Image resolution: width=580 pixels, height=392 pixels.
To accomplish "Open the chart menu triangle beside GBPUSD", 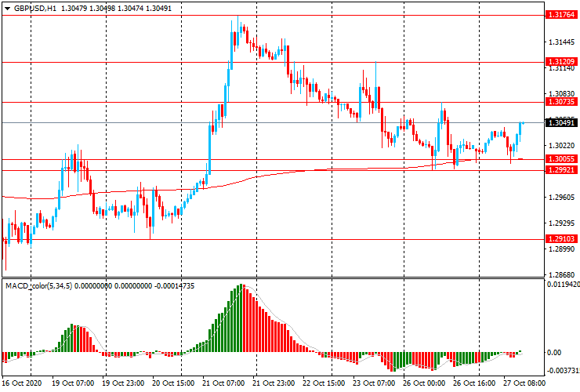I will click(x=7, y=9).
